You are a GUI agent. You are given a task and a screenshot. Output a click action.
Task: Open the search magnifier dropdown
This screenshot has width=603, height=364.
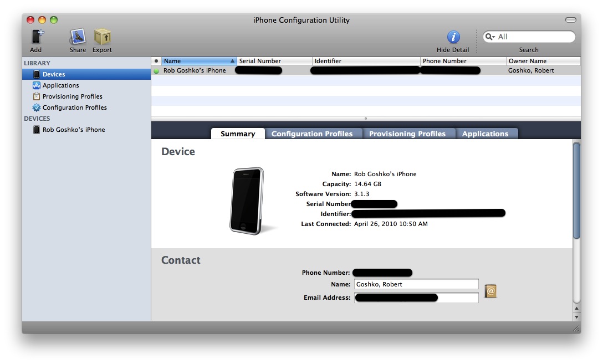[490, 37]
